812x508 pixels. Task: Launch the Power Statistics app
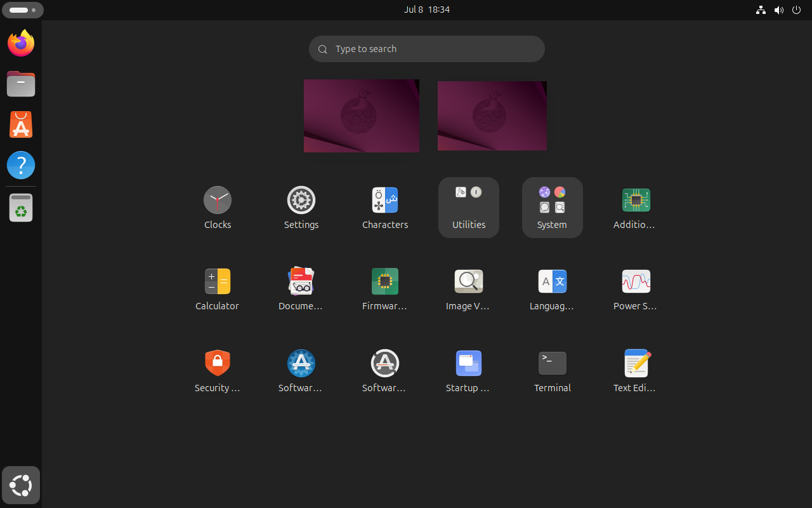636,289
